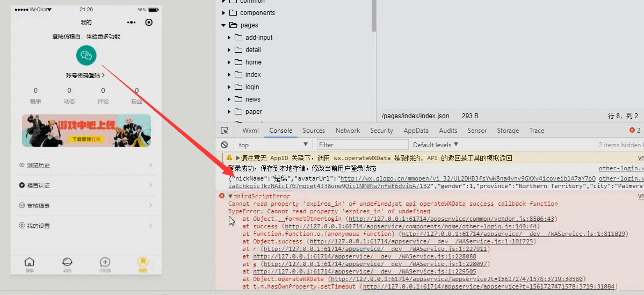Tap the 糗百认证 row chevron
Viewport: 644px width, 295px height.
coord(151,185)
